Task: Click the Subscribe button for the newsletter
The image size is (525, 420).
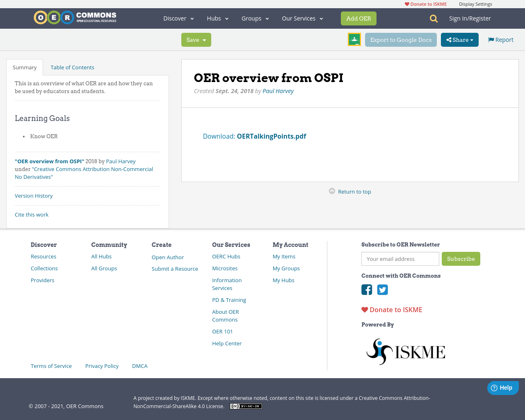Action: tap(461, 259)
